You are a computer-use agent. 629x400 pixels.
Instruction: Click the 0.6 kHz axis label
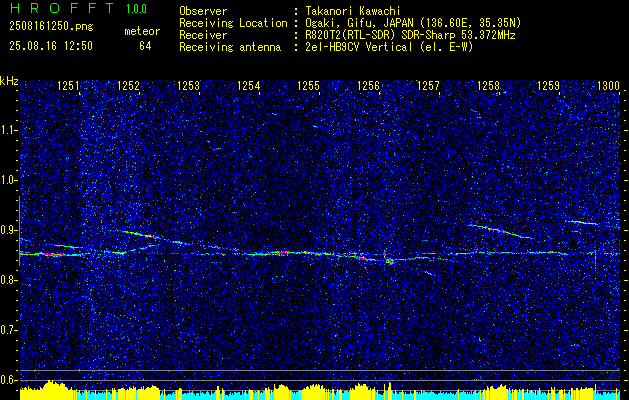point(8,380)
